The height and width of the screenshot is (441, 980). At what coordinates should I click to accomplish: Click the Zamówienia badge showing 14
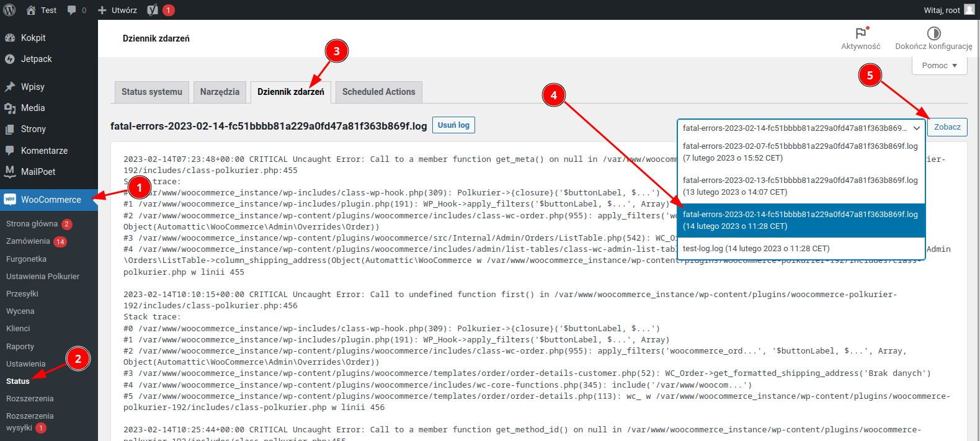point(60,242)
